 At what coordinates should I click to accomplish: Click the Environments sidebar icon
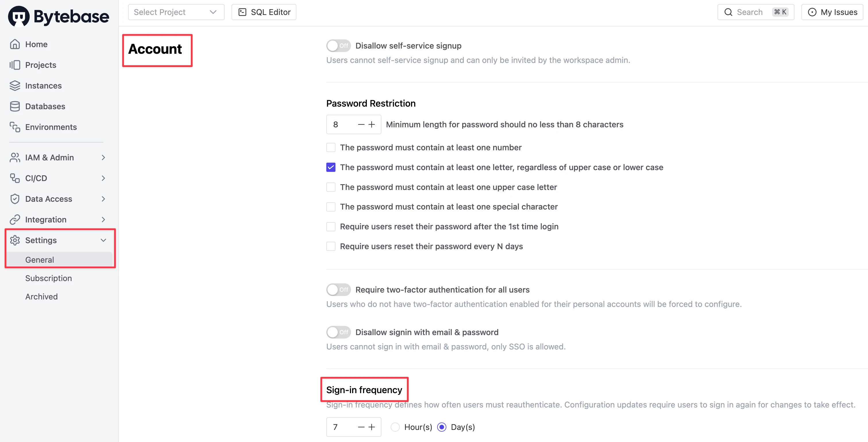coord(15,127)
